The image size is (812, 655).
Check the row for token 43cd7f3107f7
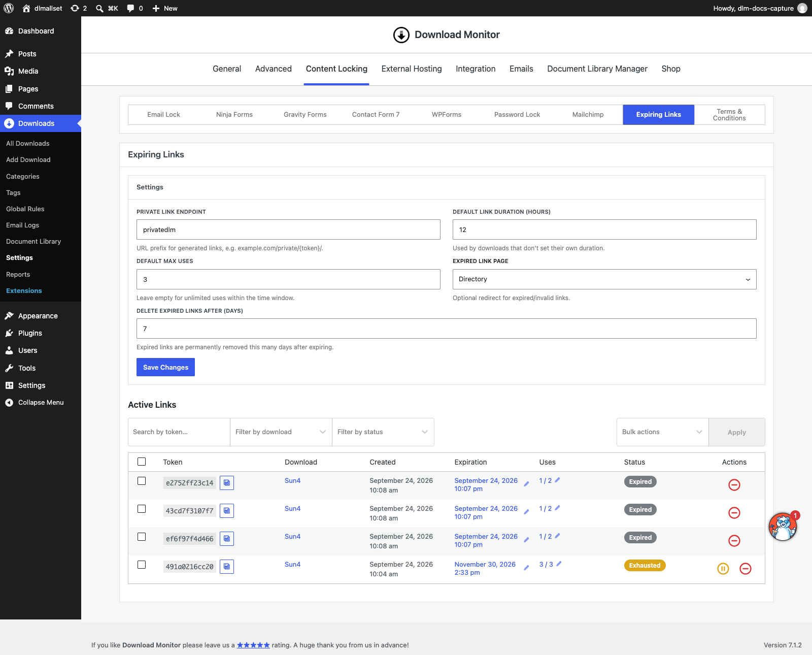click(x=142, y=509)
